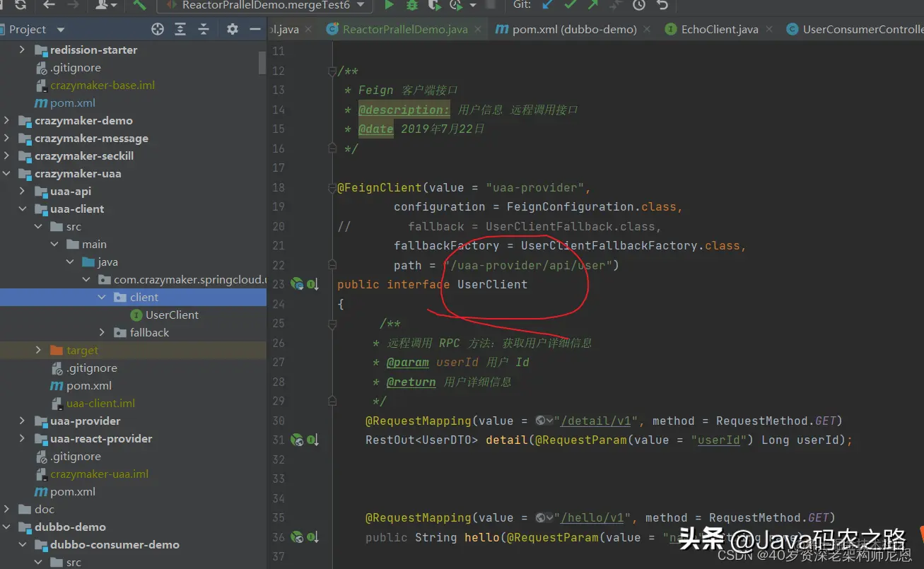The image size is (924, 569).
Task: Expand the uaa-provider module
Action: click(22, 421)
